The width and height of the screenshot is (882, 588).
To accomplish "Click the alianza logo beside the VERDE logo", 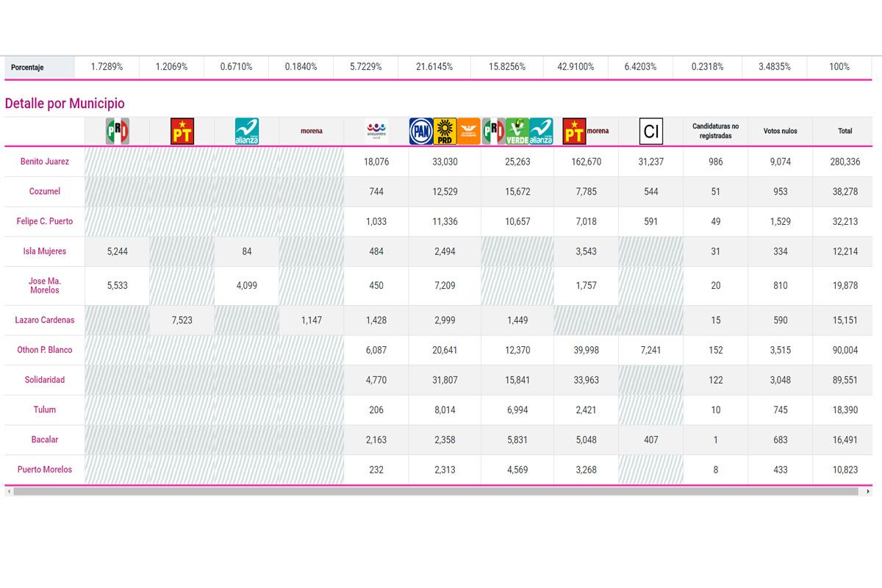I will (541, 131).
